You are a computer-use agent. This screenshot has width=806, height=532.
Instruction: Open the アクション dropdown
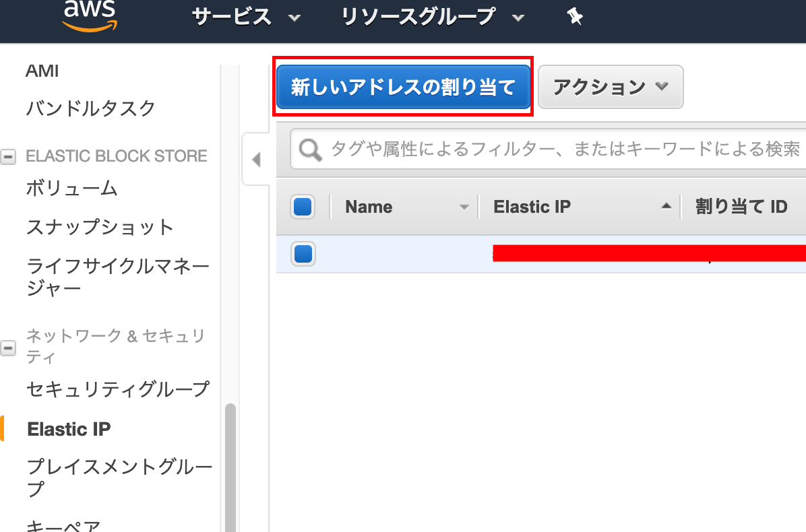click(x=610, y=87)
